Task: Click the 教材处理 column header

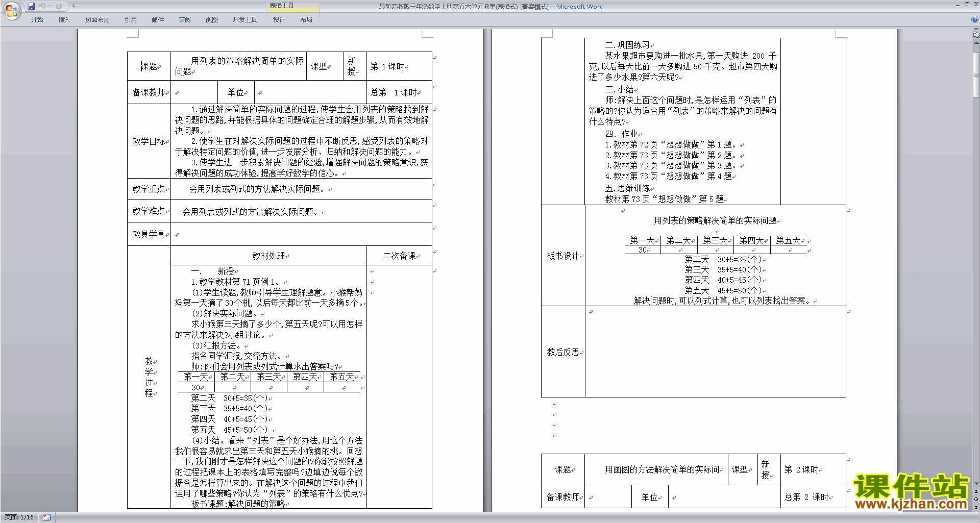Action: point(269,256)
